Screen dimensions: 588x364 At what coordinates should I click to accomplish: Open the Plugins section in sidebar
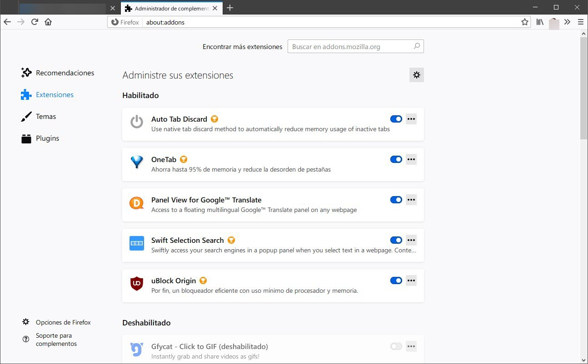click(47, 138)
